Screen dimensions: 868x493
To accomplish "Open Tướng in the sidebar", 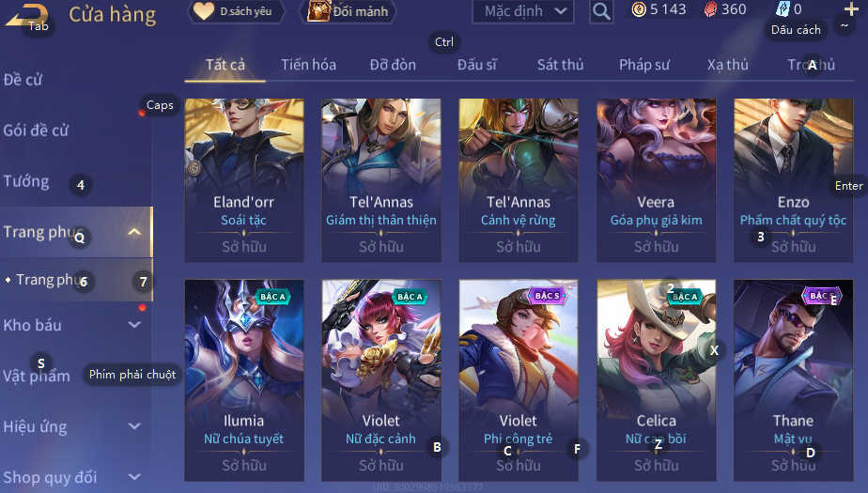I will coord(26,181).
